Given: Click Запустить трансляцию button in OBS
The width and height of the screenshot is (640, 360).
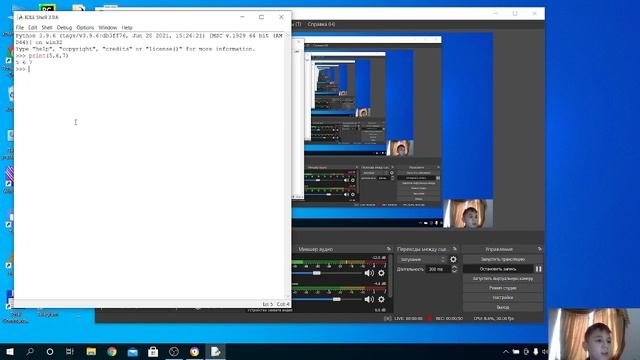Looking at the screenshot, I should point(503,259).
